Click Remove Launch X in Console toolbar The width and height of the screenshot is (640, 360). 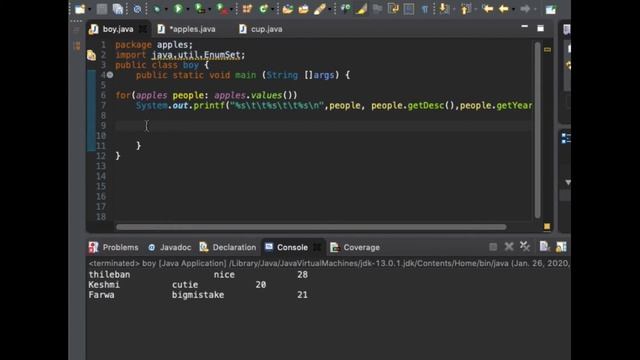pyautogui.click(x=509, y=247)
